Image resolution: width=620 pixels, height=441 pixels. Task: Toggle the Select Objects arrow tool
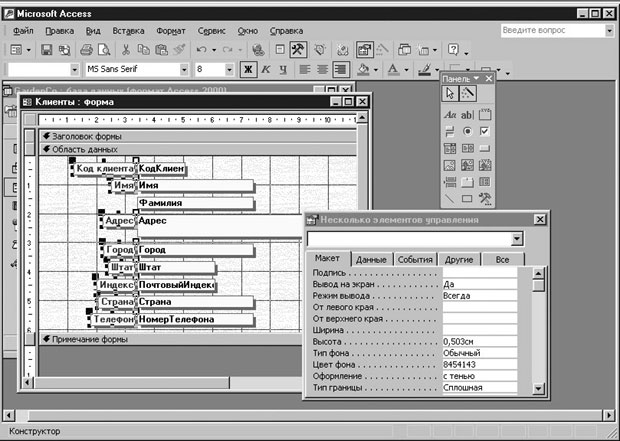click(x=450, y=94)
